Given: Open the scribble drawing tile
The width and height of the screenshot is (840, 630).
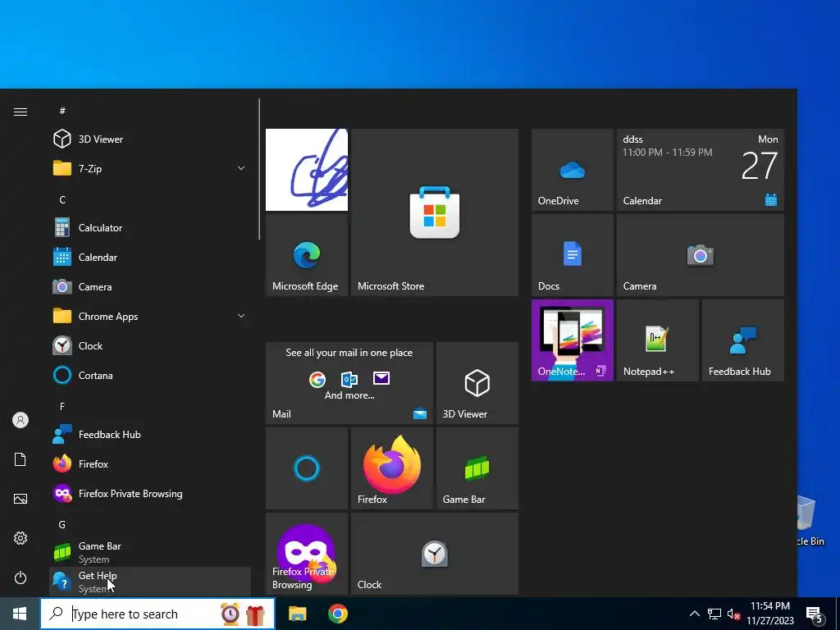Looking at the screenshot, I should click(x=307, y=170).
